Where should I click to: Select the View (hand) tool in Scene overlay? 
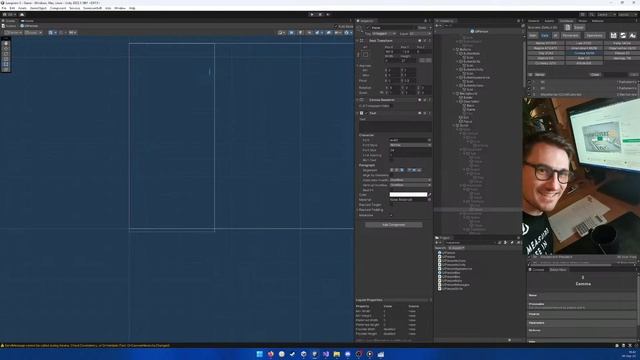click(6, 43)
